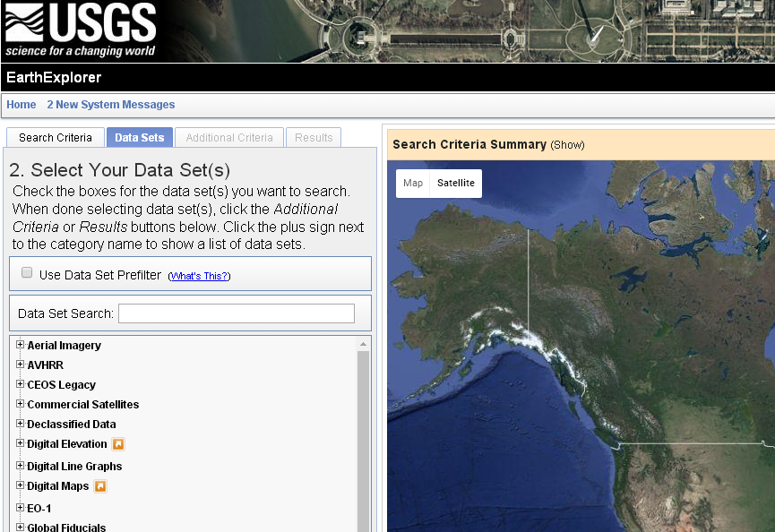Screen dimensions: 775x532
Task: Click the orange icon next to Digital Maps
Action: pos(100,485)
